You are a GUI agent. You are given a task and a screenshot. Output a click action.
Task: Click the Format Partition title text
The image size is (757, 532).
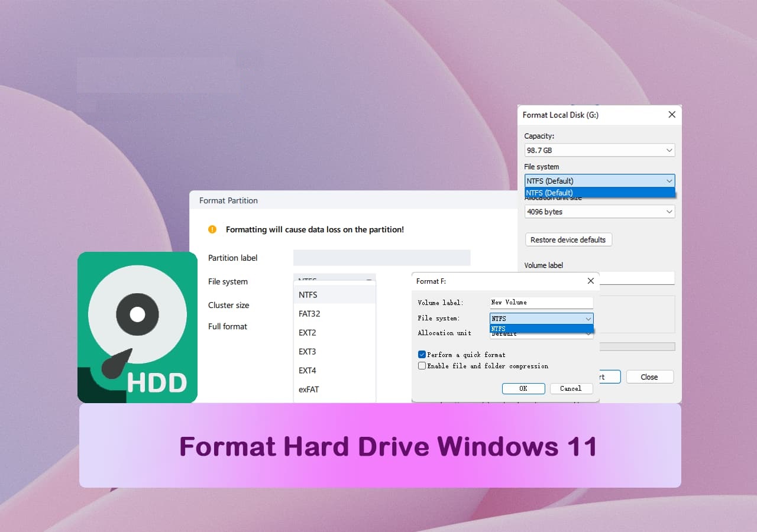click(x=228, y=200)
